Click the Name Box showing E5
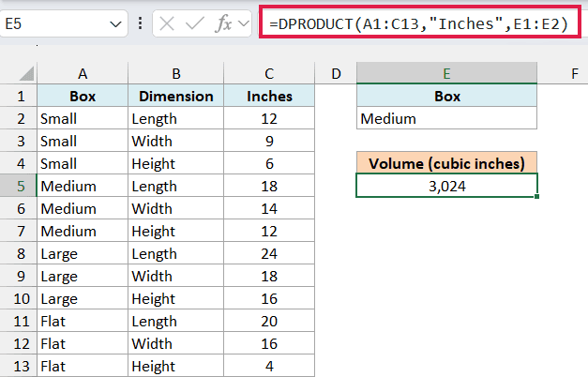 (63, 24)
